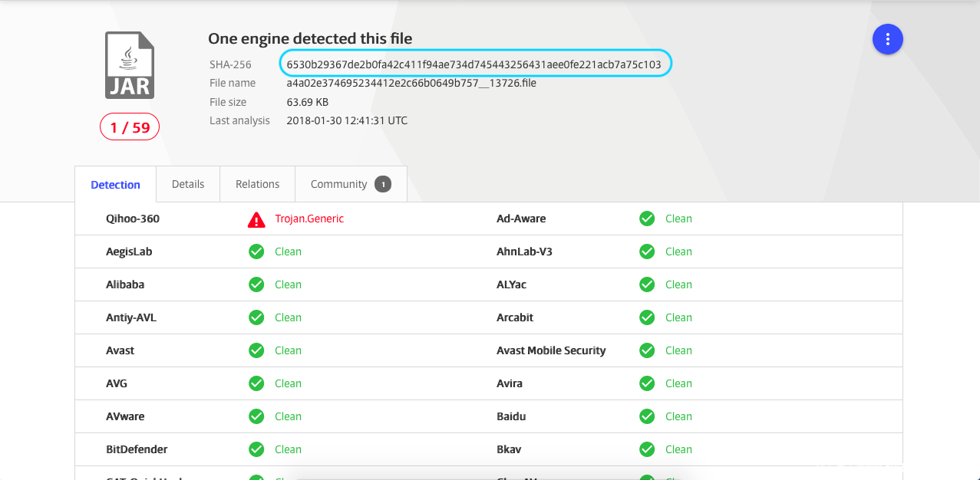Click the highlighted SHA-256 hash value
This screenshot has height=480, width=980.
coord(474,64)
